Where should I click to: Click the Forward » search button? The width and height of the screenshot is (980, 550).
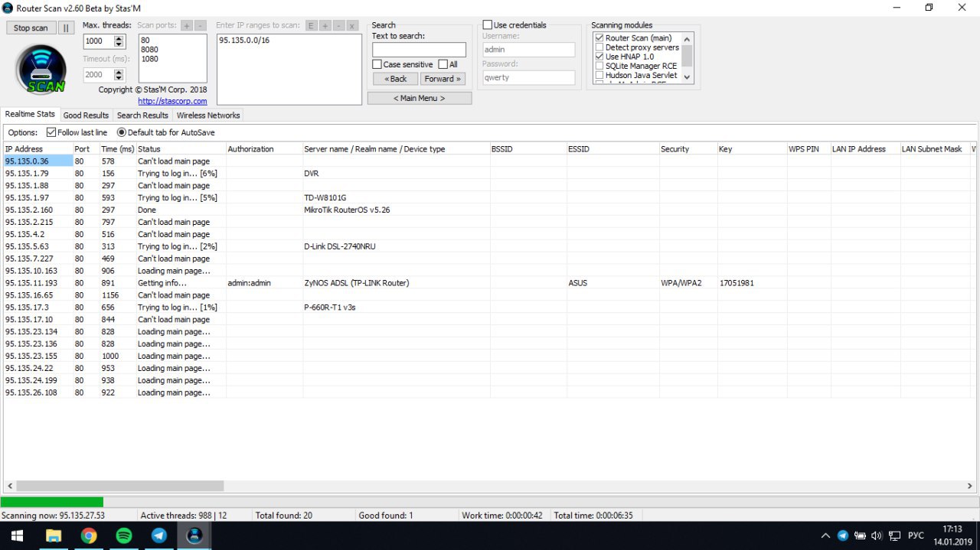click(x=443, y=79)
